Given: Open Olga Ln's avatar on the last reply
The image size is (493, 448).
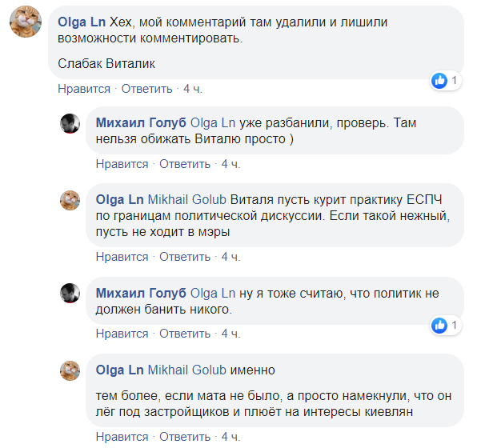Looking at the screenshot, I should [70, 370].
